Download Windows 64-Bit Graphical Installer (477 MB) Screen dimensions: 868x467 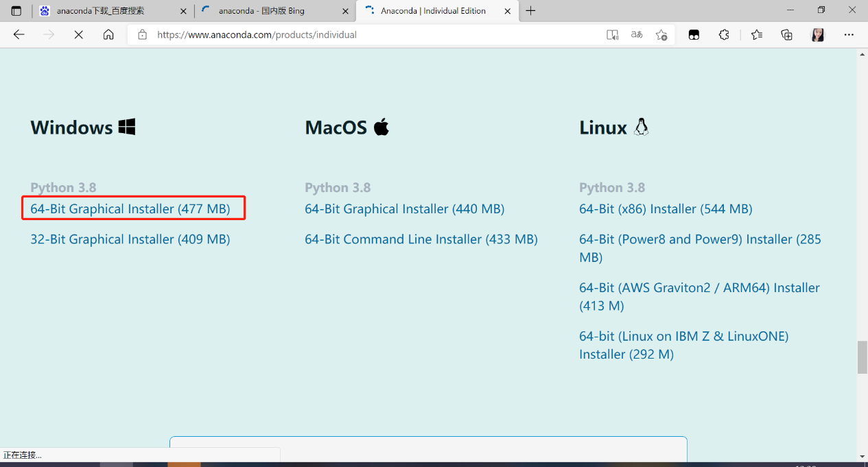click(x=130, y=208)
